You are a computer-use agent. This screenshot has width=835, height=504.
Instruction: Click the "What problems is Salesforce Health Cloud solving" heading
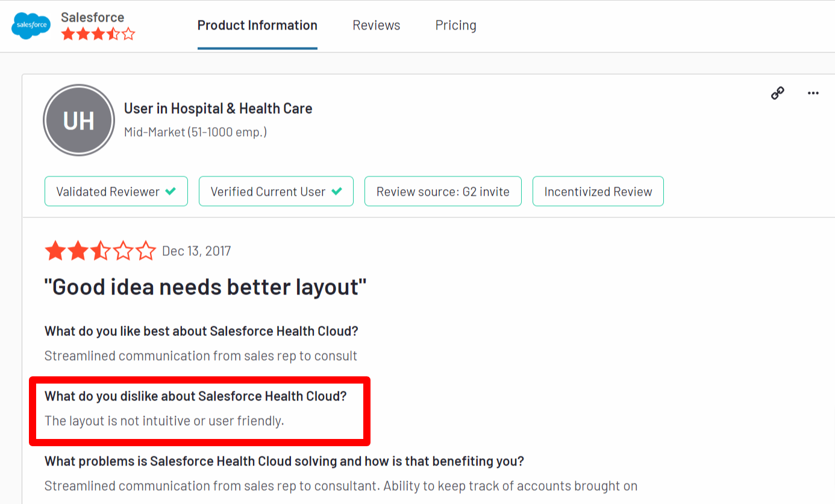pos(284,461)
